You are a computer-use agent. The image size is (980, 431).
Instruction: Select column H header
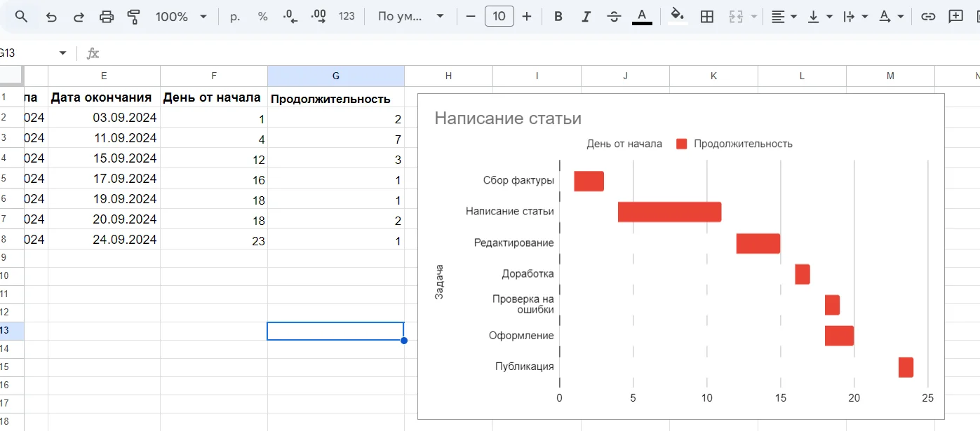448,76
